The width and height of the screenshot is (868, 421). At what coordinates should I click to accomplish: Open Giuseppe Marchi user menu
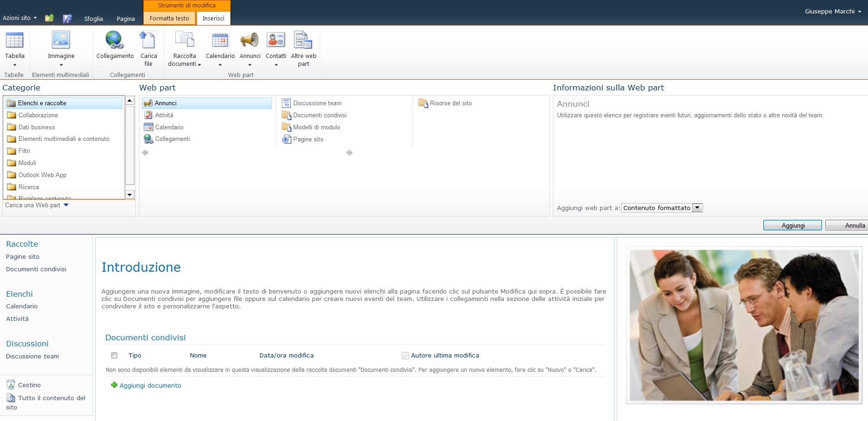[833, 11]
